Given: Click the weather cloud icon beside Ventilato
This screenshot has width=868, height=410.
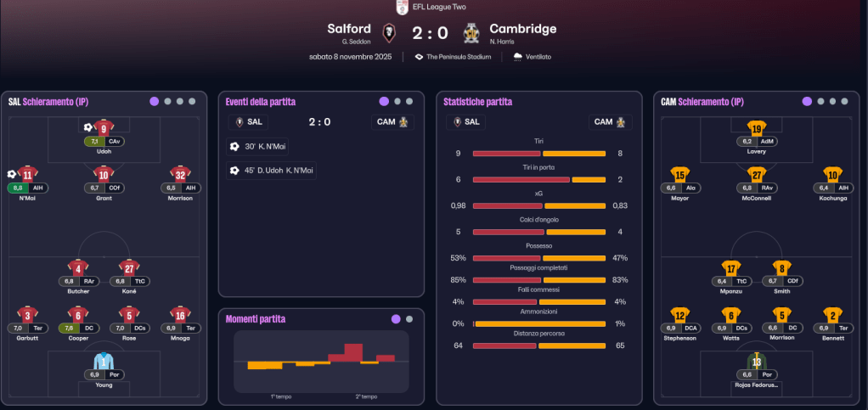Looking at the screenshot, I should tap(518, 57).
